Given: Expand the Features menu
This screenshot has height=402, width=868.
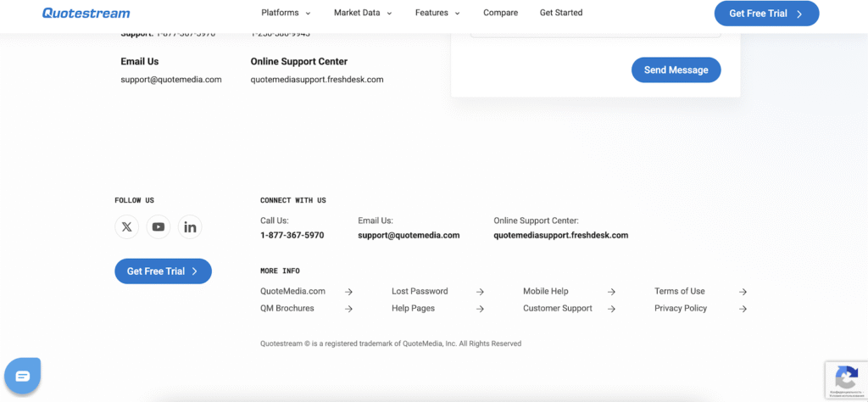Looking at the screenshot, I should (437, 13).
